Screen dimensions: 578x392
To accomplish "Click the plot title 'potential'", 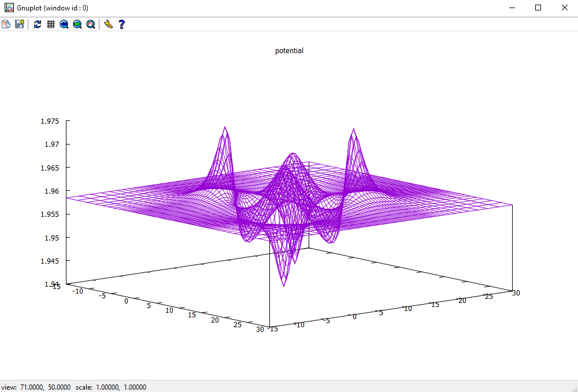I will pyautogui.click(x=289, y=51).
